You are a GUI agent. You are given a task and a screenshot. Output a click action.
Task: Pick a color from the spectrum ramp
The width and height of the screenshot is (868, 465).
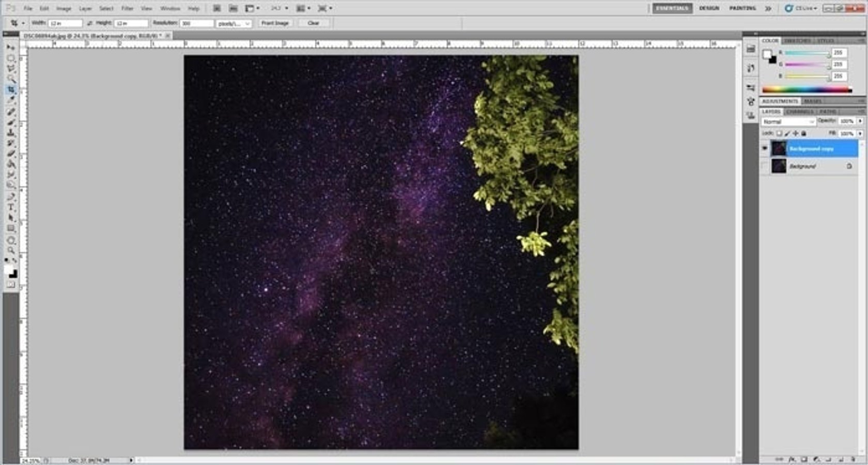[x=806, y=89]
